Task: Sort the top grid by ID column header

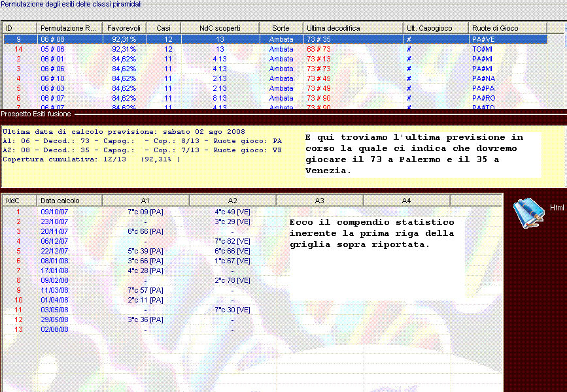Action: (20, 28)
